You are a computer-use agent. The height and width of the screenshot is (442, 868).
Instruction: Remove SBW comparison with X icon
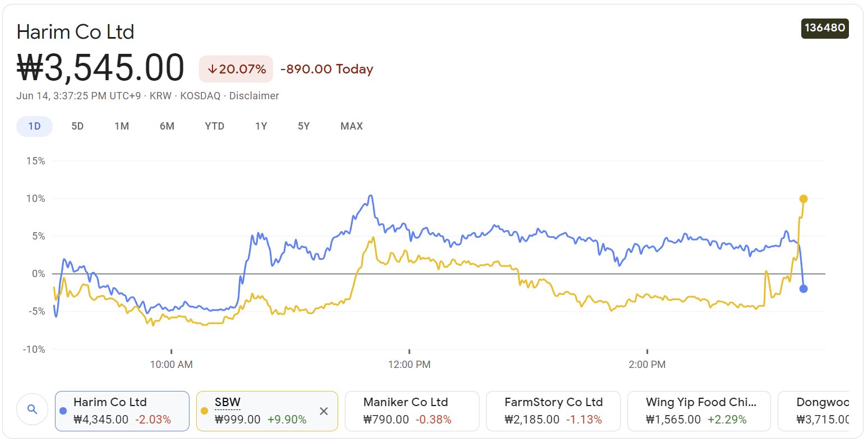pos(324,411)
